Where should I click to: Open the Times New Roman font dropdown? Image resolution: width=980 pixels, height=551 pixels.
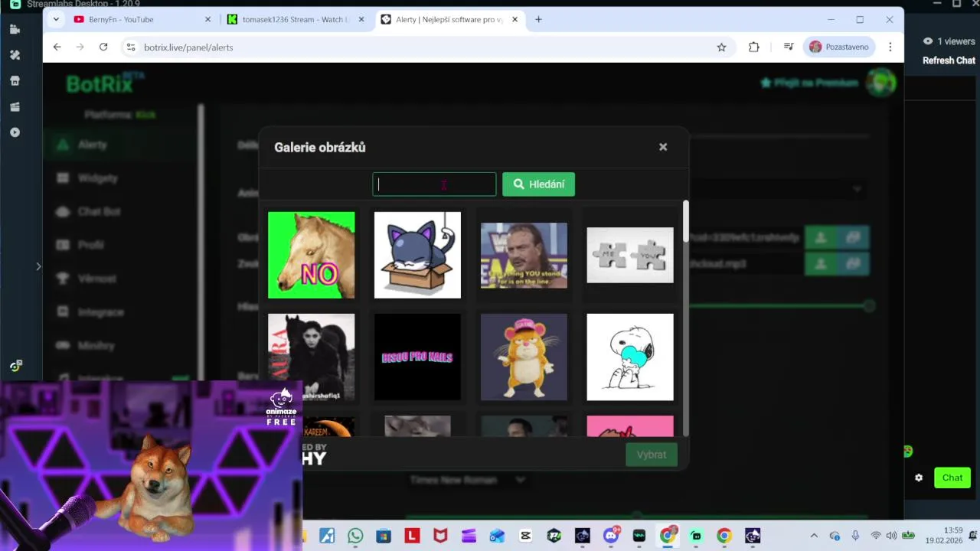[468, 480]
